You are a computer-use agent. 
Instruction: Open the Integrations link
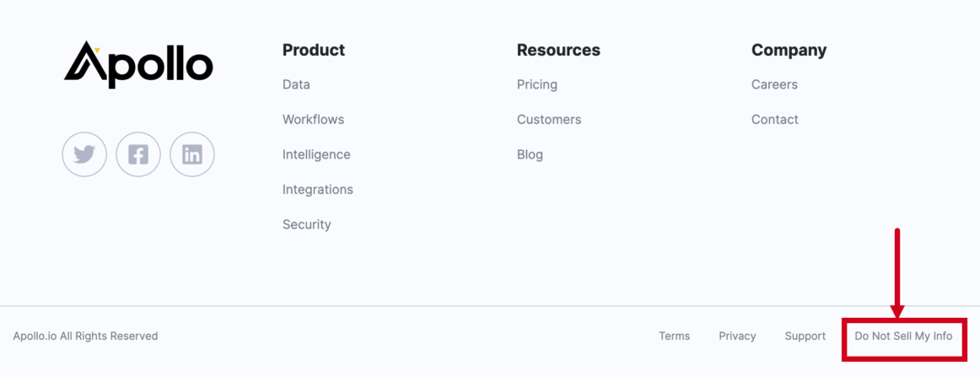(x=318, y=190)
